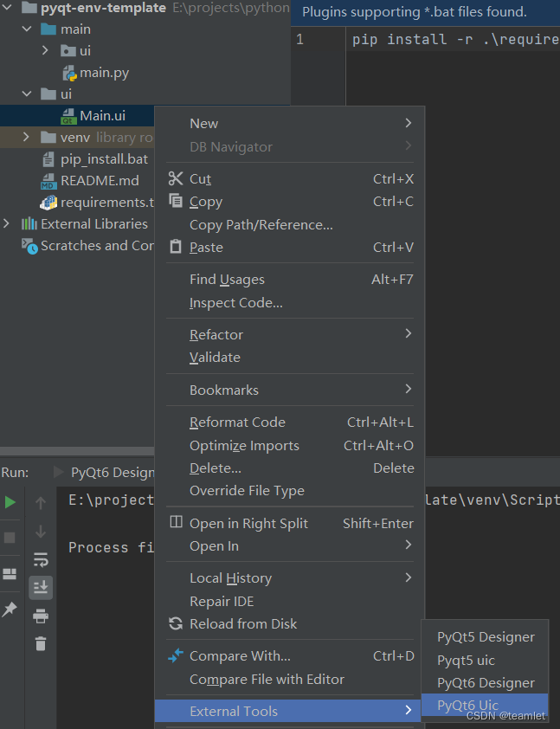This screenshot has width=560, height=729.
Task: Choose Reformat Code menu entry
Action: 290,423
